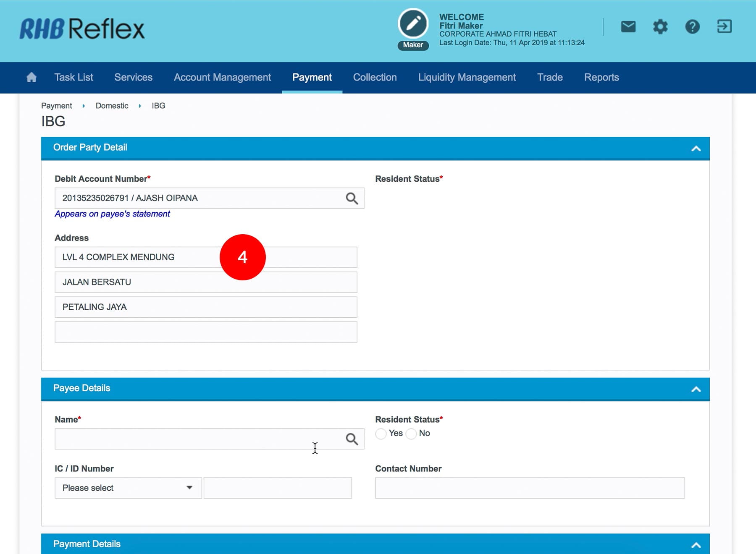Screen dimensions: 756x554
Task: Open the mail inbox envelope icon
Action: click(628, 27)
